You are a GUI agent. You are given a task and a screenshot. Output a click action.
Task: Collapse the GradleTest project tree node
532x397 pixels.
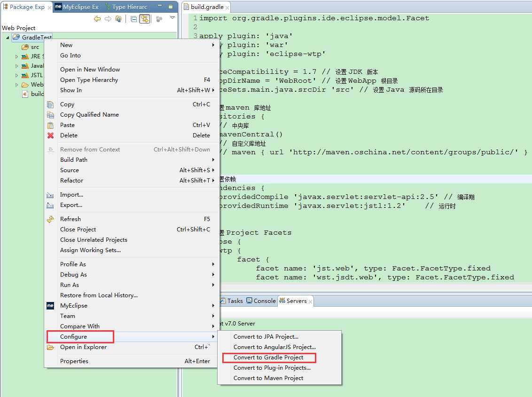click(8, 38)
